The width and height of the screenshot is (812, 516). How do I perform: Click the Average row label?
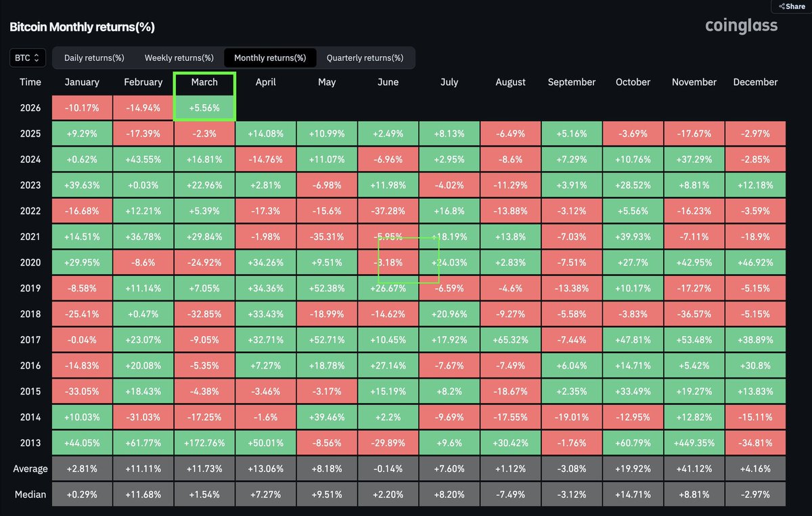(x=30, y=469)
